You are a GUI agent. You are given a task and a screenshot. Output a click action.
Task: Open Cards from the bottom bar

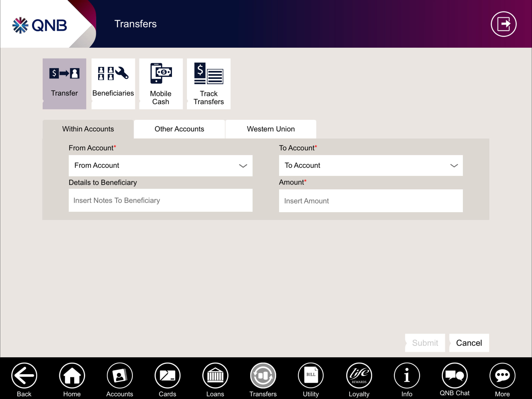click(x=167, y=375)
